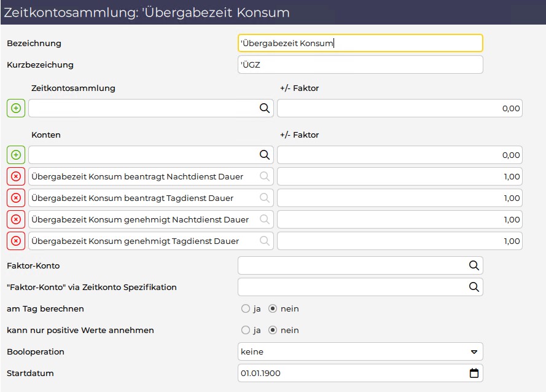Click green plus icon beside Konten field
The width and height of the screenshot is (546, 392).
(16, 155)
